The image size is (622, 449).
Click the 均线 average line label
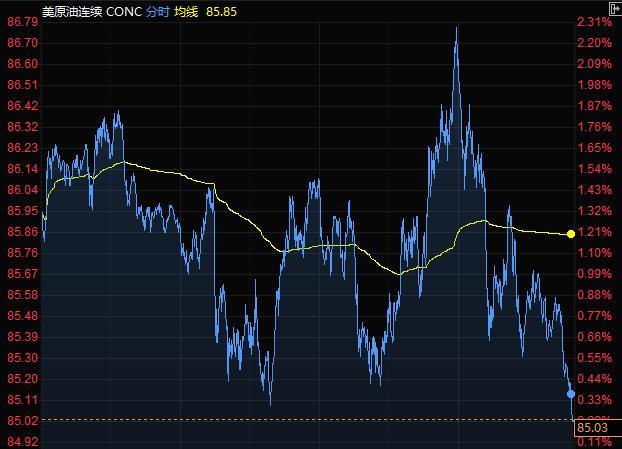(187, 10)
